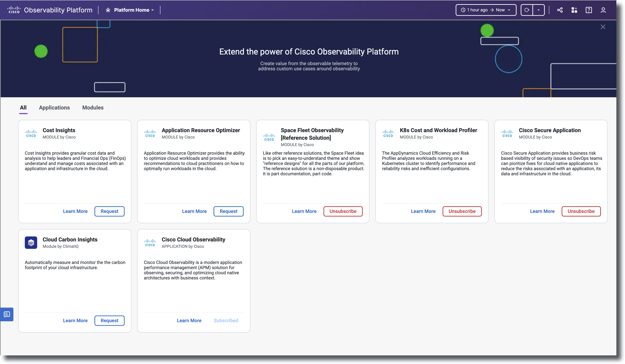Viewport: 625px width, 364px height.
Task: Click the Cisco logo in header
Action: pos(14,10)
